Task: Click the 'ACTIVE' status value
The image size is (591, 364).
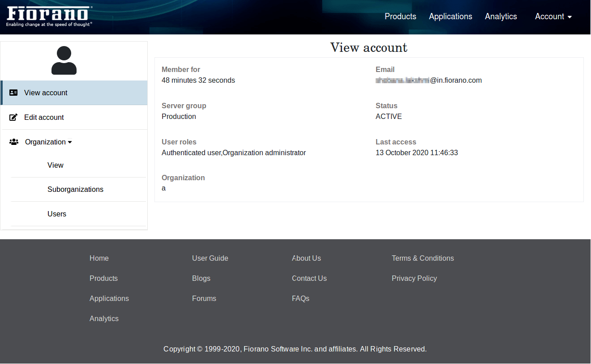Action: pyautogui.click(x=389, y=116)
